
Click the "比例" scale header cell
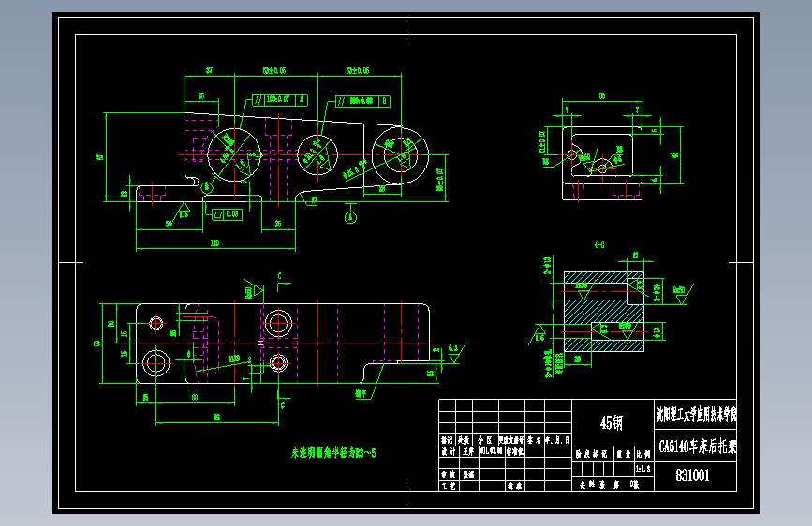[643, 454]
